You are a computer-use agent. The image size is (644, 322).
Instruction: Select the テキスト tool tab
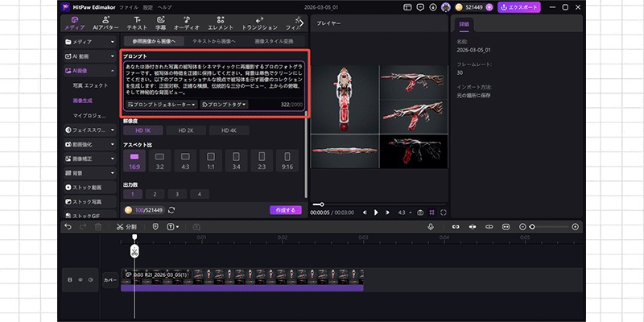(x=137, y=23)
